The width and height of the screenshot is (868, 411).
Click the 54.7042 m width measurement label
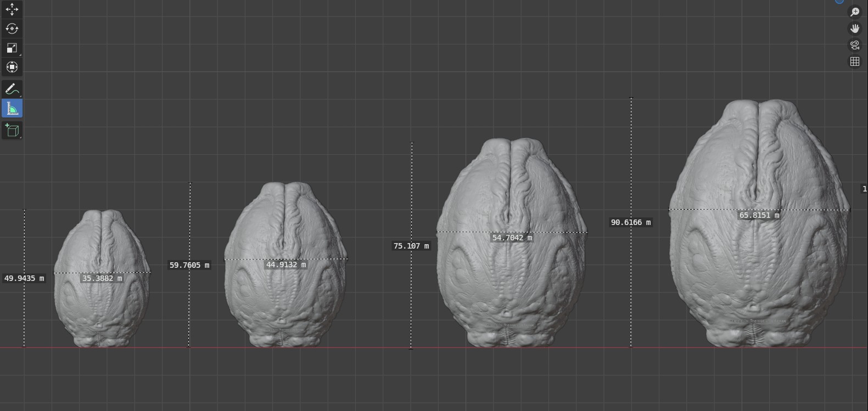click(x=512, y=238)
